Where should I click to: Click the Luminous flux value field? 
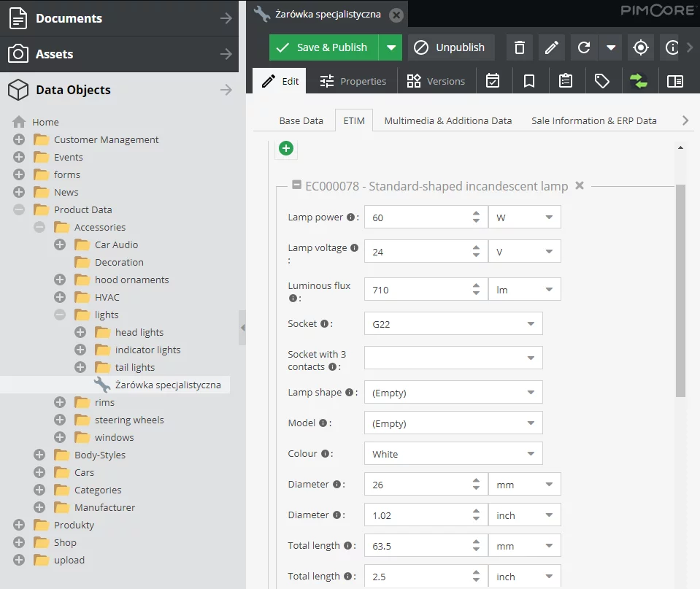coord(418,290)
